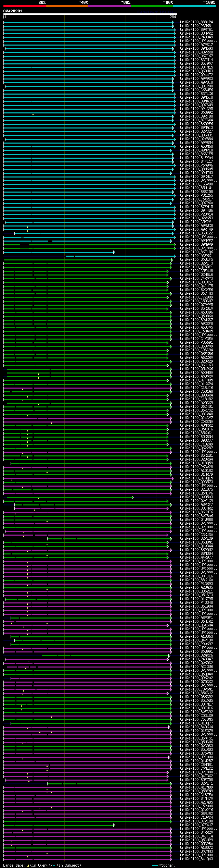The width and height of the screenshot is (219, 868).
Task: Select UniRef100_Q10344 label
Action: (x=196, y=546)
